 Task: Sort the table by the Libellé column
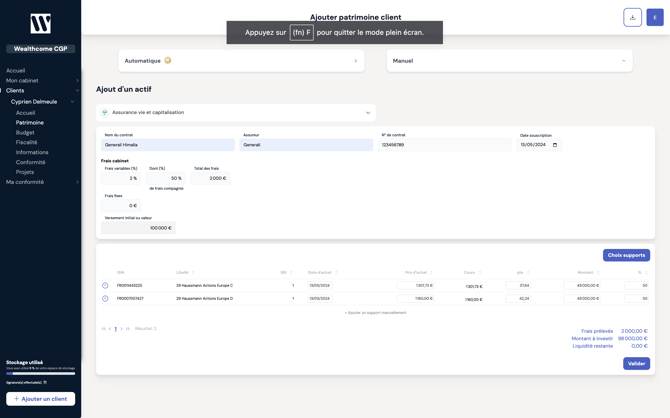pos(193,272)
